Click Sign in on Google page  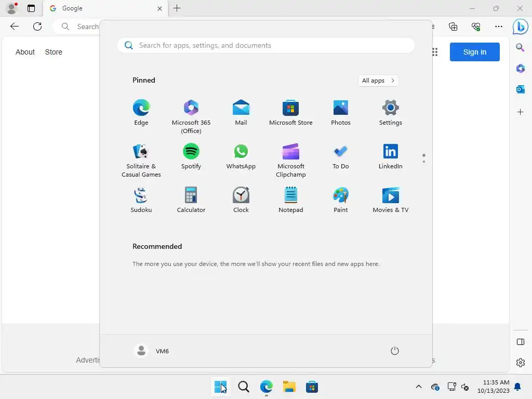coord(475,52)
